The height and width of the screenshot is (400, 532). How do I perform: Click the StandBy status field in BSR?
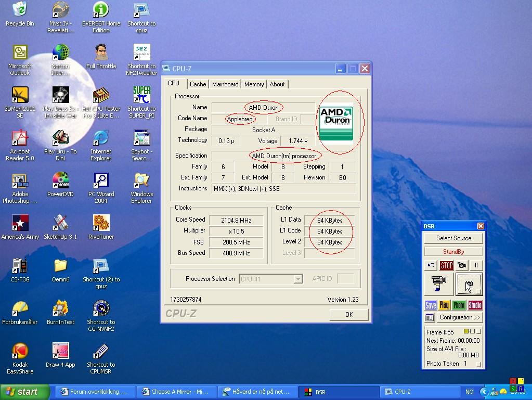tap(453, 251)
